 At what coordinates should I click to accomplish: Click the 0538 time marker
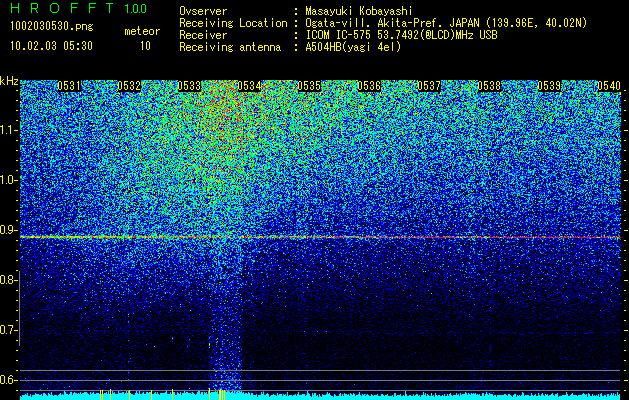(489, 86)
